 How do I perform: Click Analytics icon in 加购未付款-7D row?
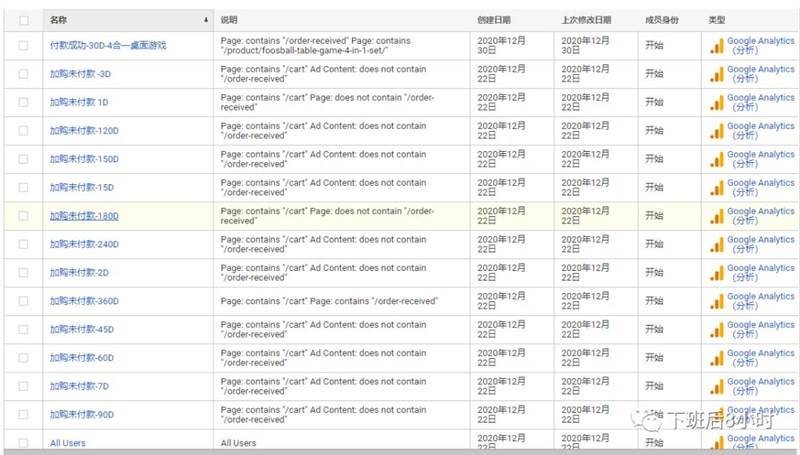click(x=717, y=387)
